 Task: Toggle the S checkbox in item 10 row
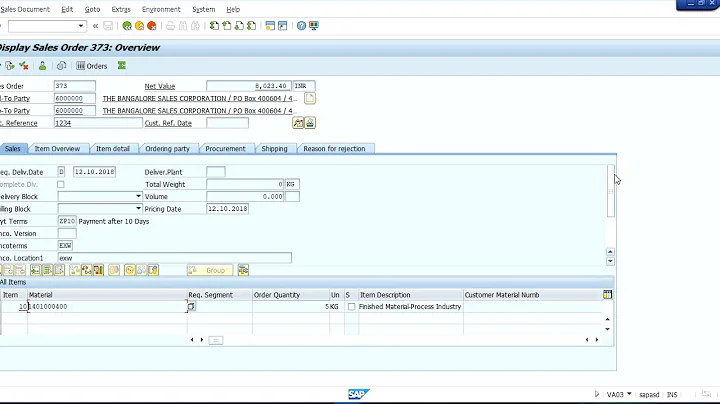351,307
